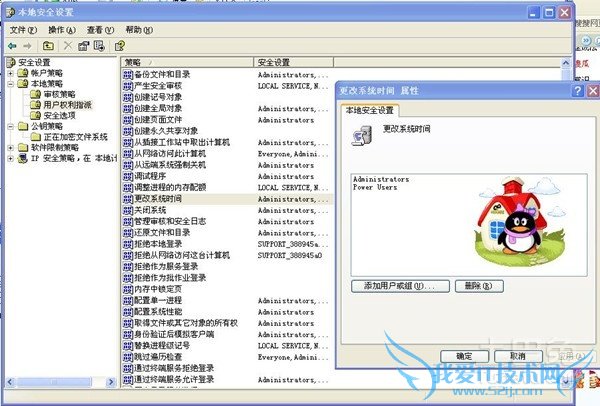Sort by the 策略 column header
Image resolution: width=600 pixels, height=406 pixels.
(188, 62)
